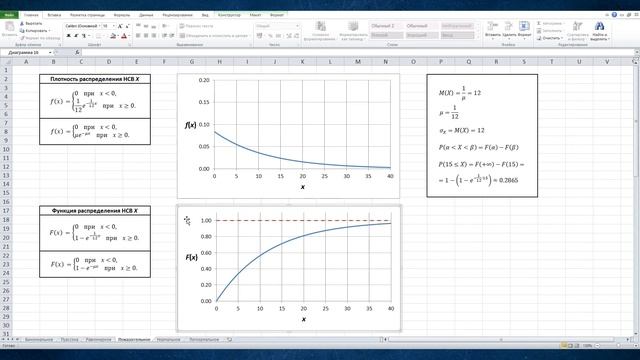Click the percent style icon
Image resolution: width=640 pixels, height=360 pixels.
click(270, 36)
